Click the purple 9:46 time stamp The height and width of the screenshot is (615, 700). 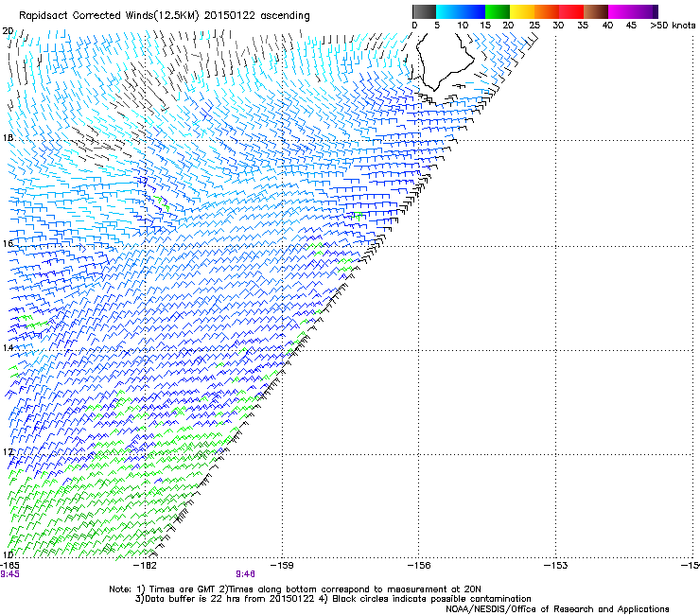[x=246, y=574]
